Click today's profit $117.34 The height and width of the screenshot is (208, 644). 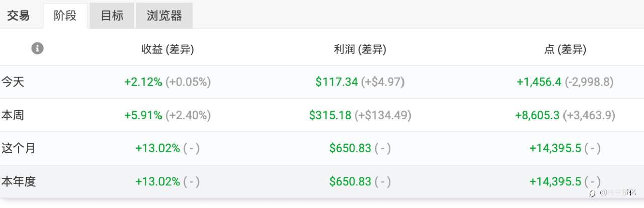[x=337, y=82]
